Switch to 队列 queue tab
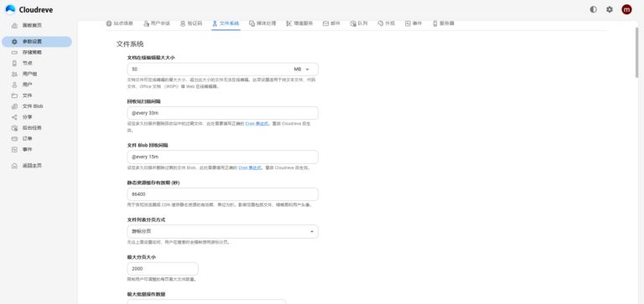Viewport: 644px width, 304px height. [x=359, y=23]
